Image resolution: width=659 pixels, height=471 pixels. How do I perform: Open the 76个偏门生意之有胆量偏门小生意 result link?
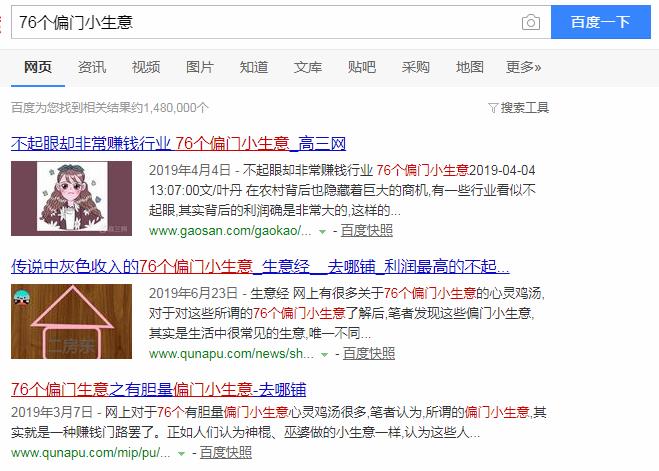[158, 389]
